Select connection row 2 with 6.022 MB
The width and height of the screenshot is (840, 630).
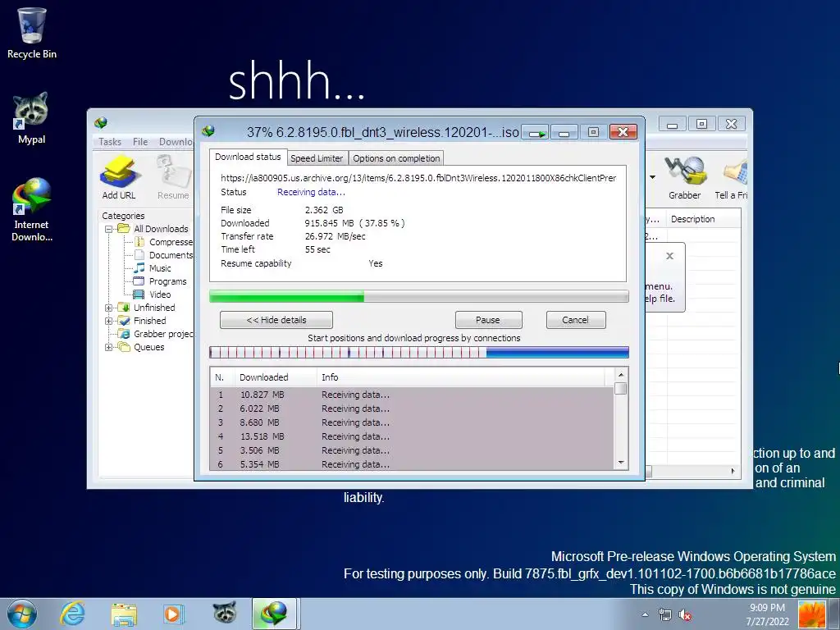click(x=412, y=409)
